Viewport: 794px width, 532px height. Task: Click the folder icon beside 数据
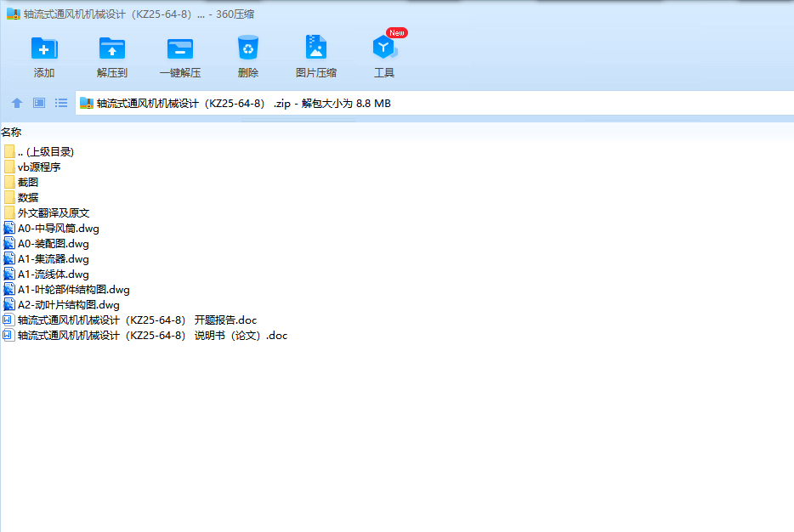pos(9,197)
